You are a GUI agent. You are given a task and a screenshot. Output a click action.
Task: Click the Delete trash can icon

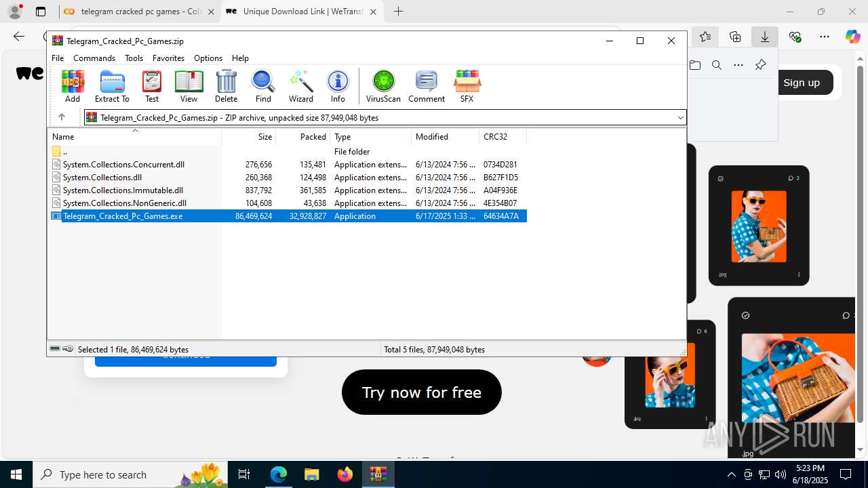226,86
